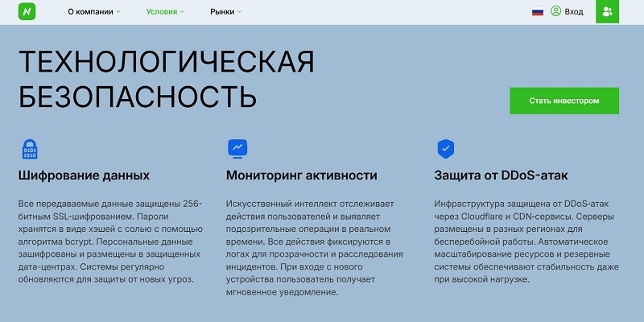Select the activity monitoring chart icon
The image size is (644, 322).
pyautogui.click(x=237, y=148)
